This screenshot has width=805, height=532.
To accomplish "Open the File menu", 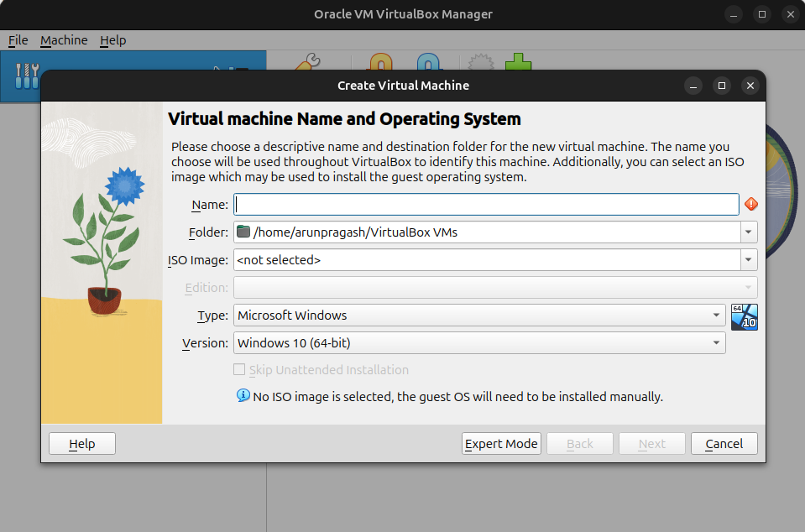I will 18,40.
